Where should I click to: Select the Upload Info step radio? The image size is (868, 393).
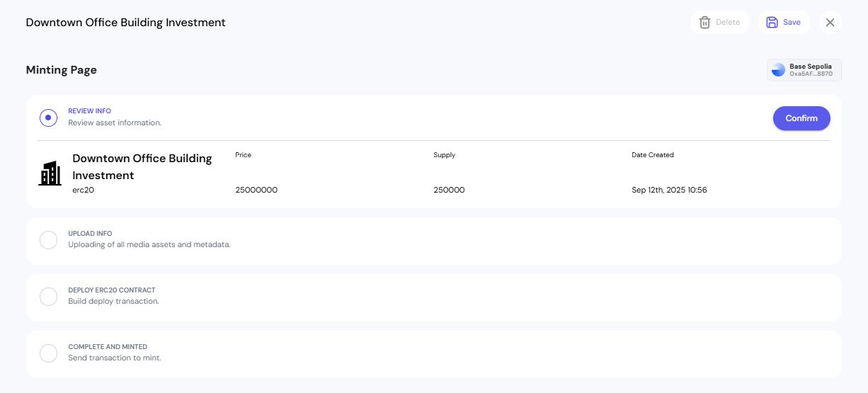(x=48, y=240)
